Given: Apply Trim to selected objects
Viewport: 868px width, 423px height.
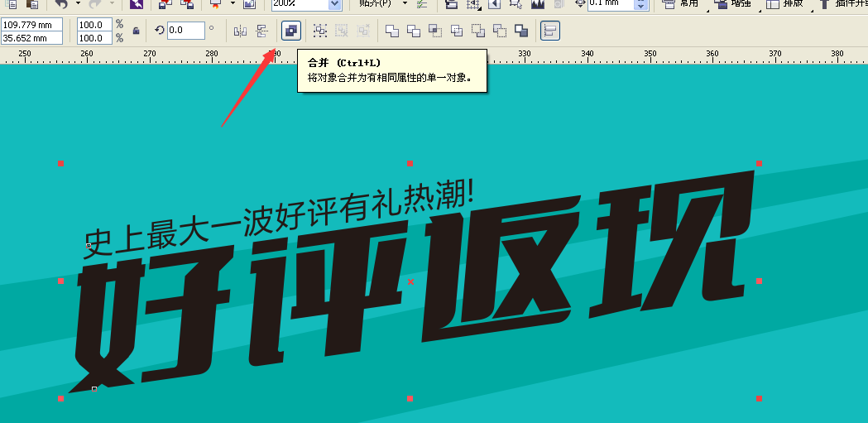Looking at the screenshot, I should pos(414,31).
